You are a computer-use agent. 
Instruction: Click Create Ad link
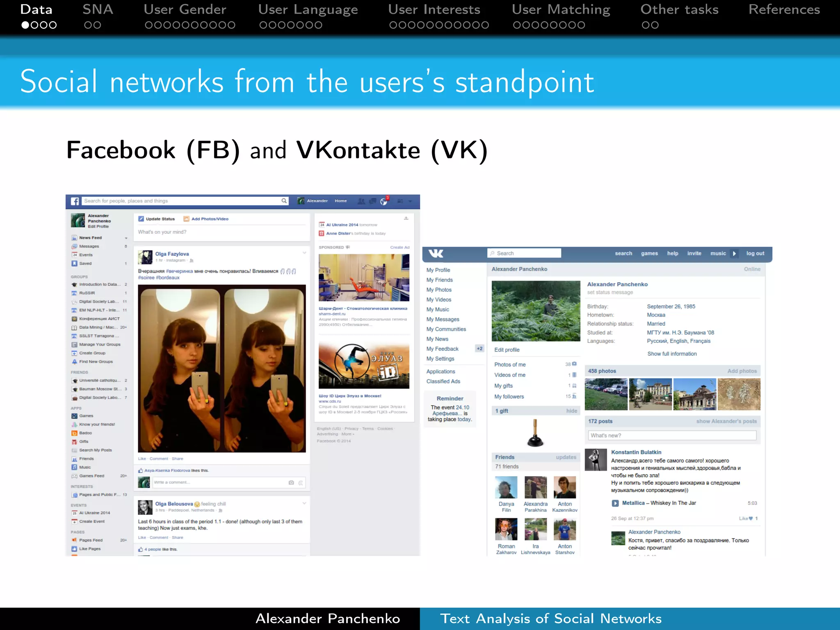400,247
